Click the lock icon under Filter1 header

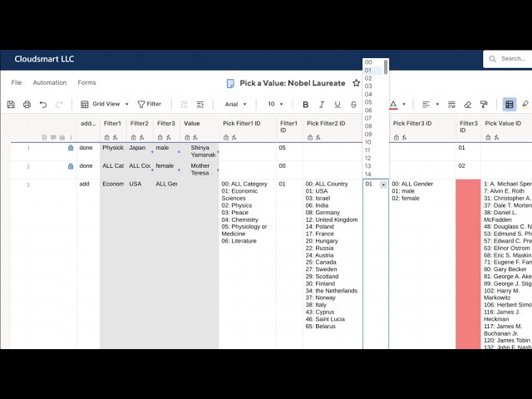(x=107, y=137)
